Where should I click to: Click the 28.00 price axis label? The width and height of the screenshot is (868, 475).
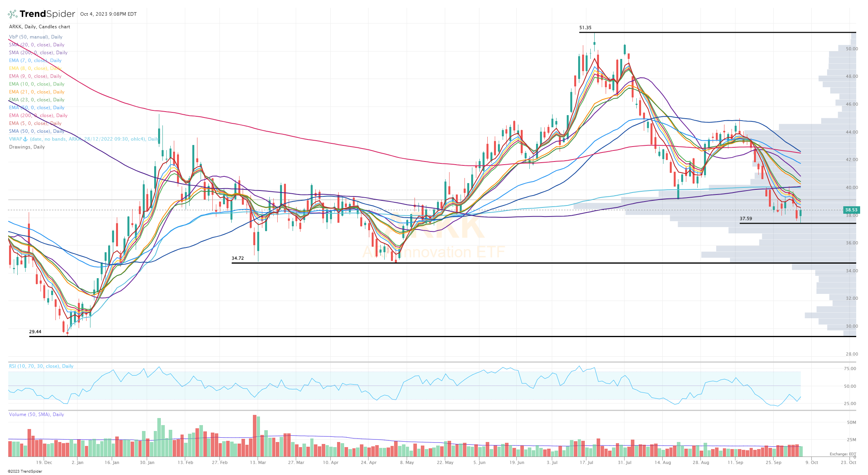pos(852,354)
